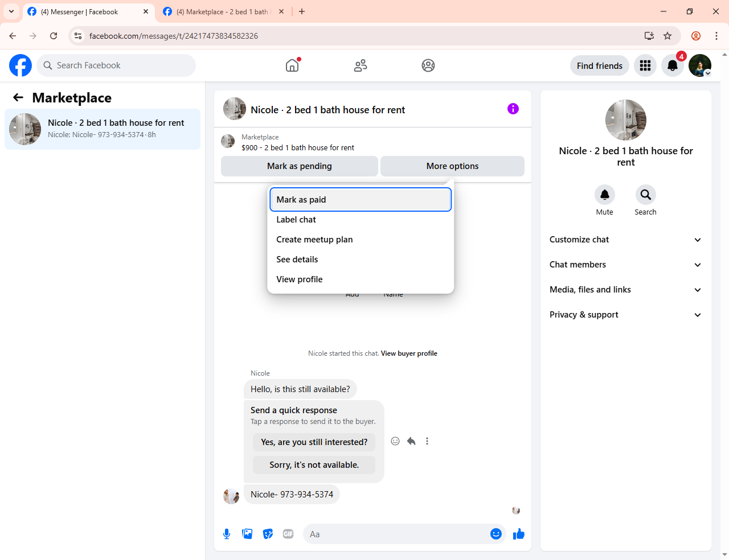Close the Marketplace browser tab
The height and width of the screenshot is (560, 729).
pos(281,11)
